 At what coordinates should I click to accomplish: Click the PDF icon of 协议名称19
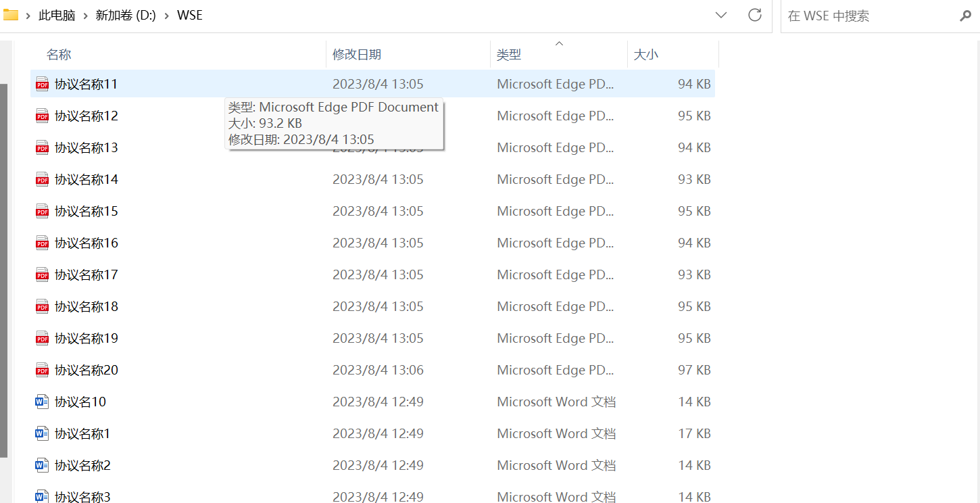click(42, 339)
